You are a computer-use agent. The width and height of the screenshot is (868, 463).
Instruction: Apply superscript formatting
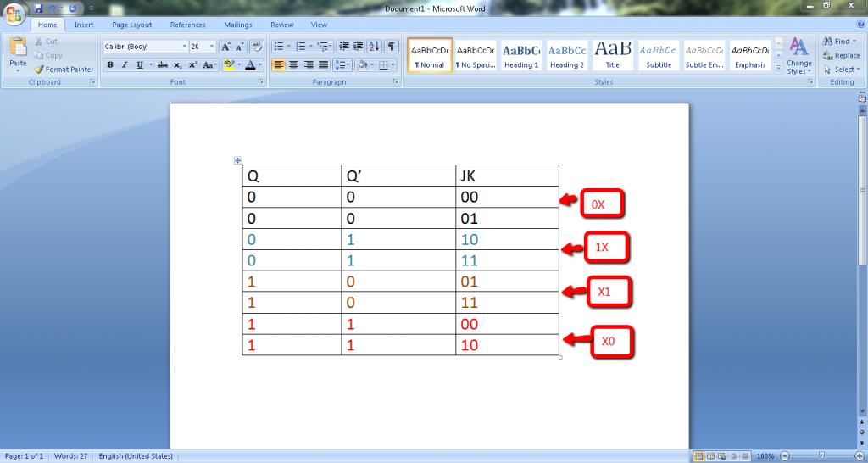192,65
